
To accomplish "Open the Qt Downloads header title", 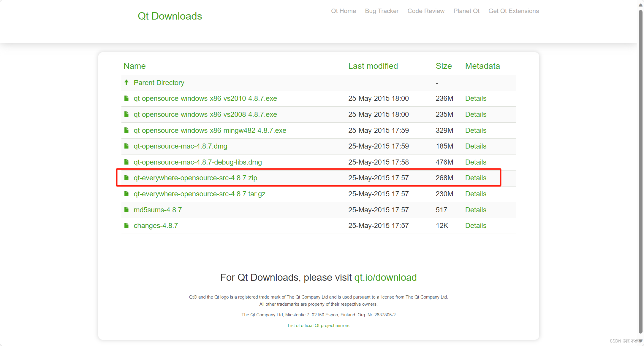I will (x=170, y=16).
